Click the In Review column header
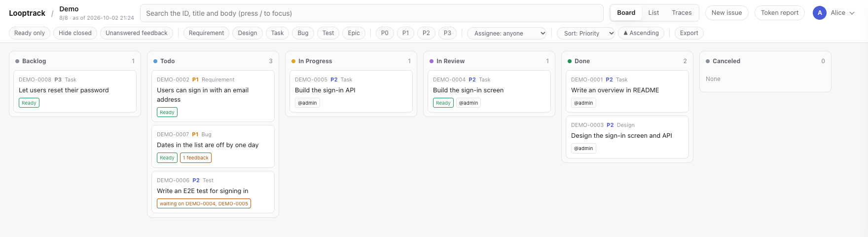 (x=489, y=61)
